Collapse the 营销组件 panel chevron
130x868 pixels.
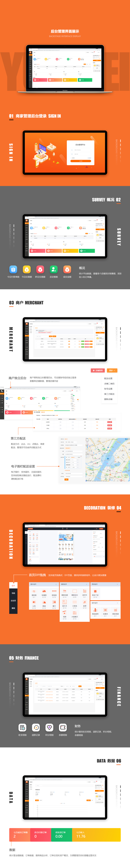pyautogui.click(x=118, y=584)
